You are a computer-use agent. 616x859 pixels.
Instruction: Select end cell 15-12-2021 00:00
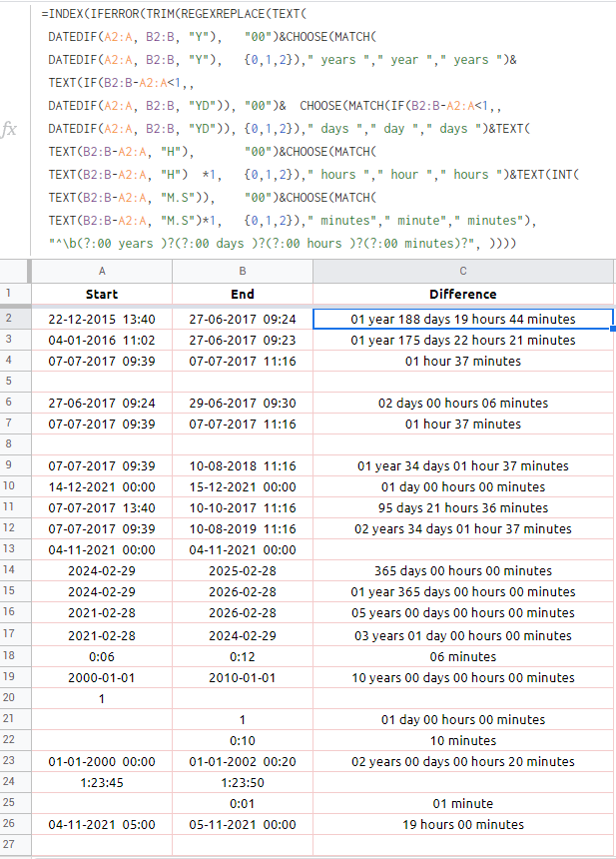(x=243, y=487)
